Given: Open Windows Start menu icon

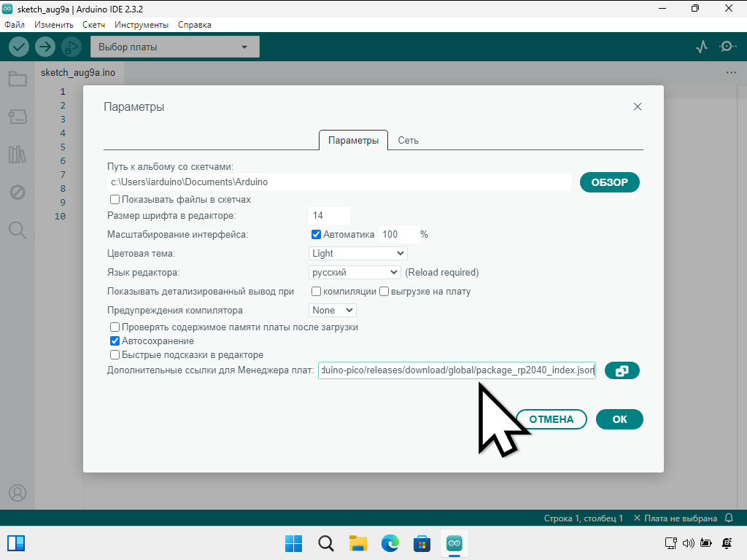Looking at the screenshot, I should 293,543.
